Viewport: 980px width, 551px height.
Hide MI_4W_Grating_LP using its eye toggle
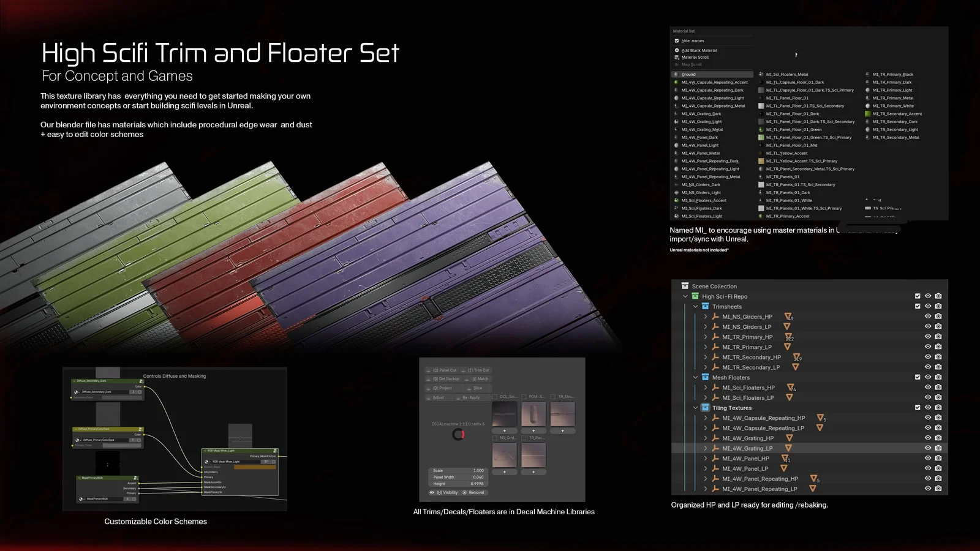pyautogui.click(x=927, y=448)
